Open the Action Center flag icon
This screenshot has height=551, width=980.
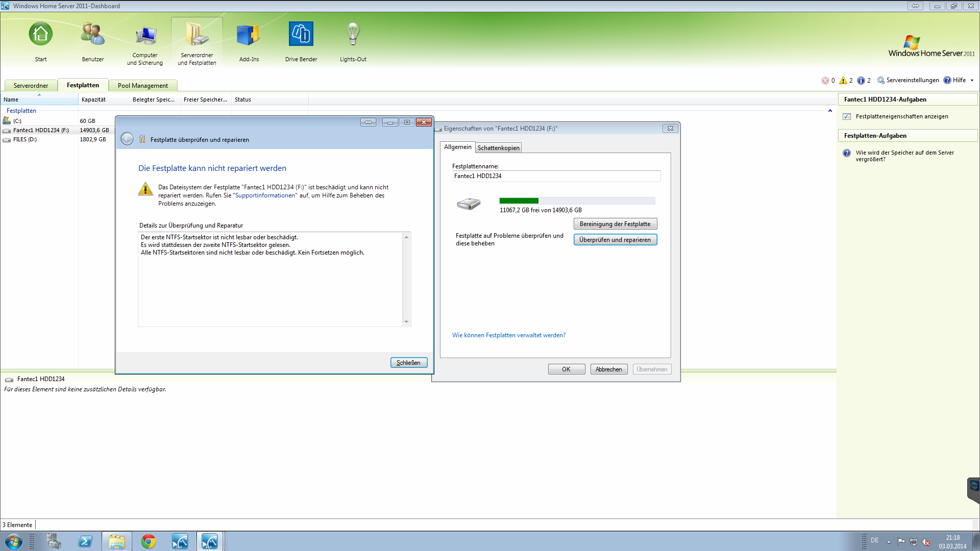[901, 542]
